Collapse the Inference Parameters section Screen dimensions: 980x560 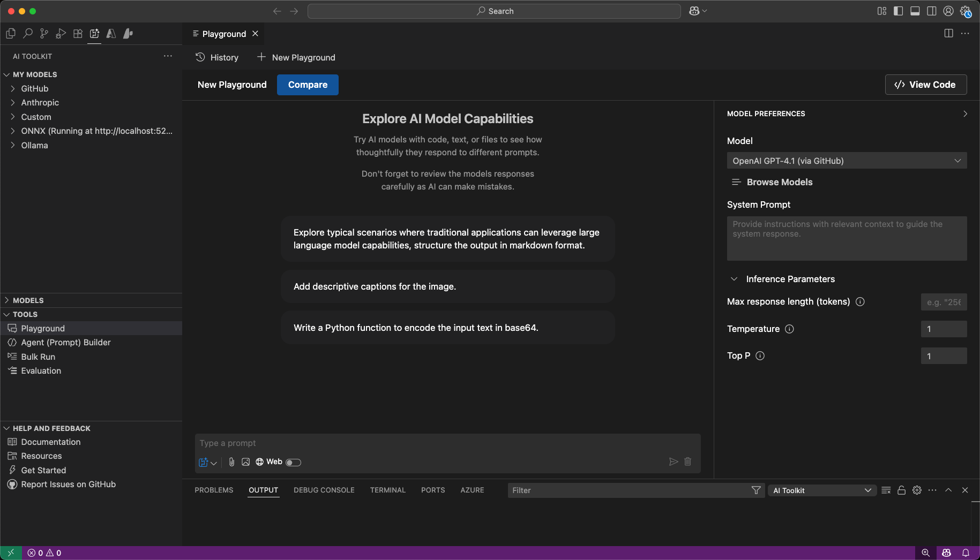coord(735,279)
